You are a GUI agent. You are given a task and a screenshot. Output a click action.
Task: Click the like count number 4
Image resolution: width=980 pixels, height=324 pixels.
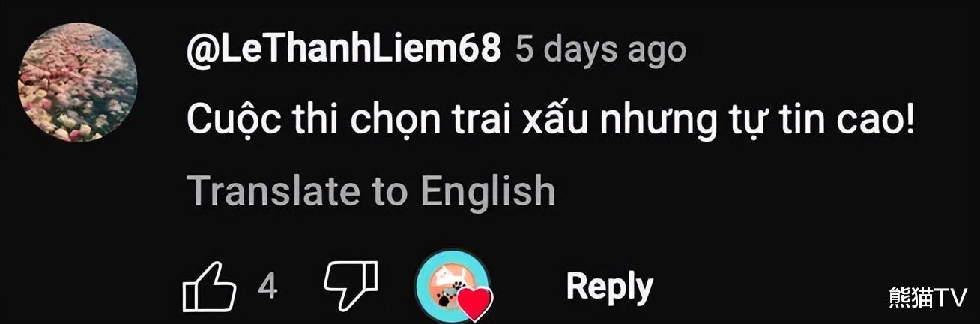tap(267, 286)
